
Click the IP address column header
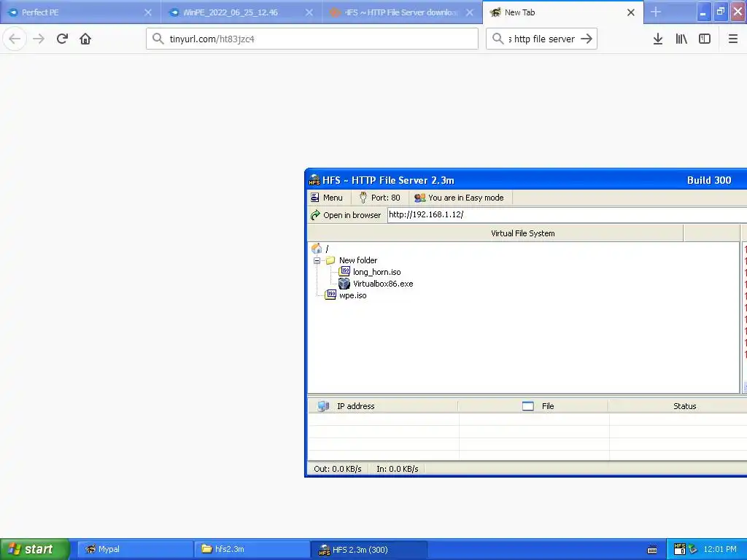[x=383, y=406]
